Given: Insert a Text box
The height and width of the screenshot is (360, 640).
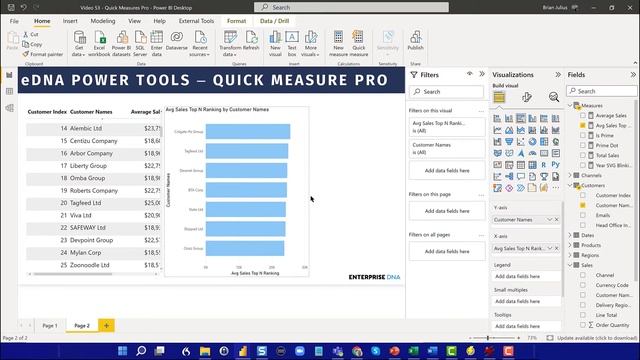Looking at the screenshot, I should click(292, 43).
